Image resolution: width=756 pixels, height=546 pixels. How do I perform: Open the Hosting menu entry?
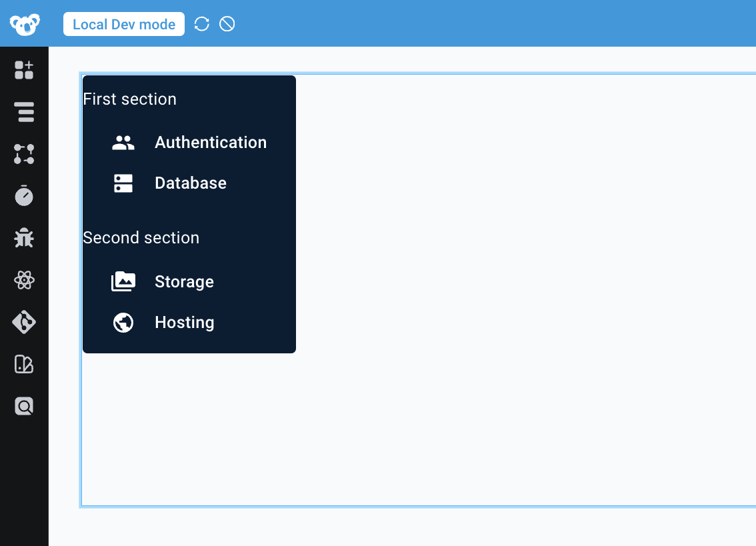point(184,322)
